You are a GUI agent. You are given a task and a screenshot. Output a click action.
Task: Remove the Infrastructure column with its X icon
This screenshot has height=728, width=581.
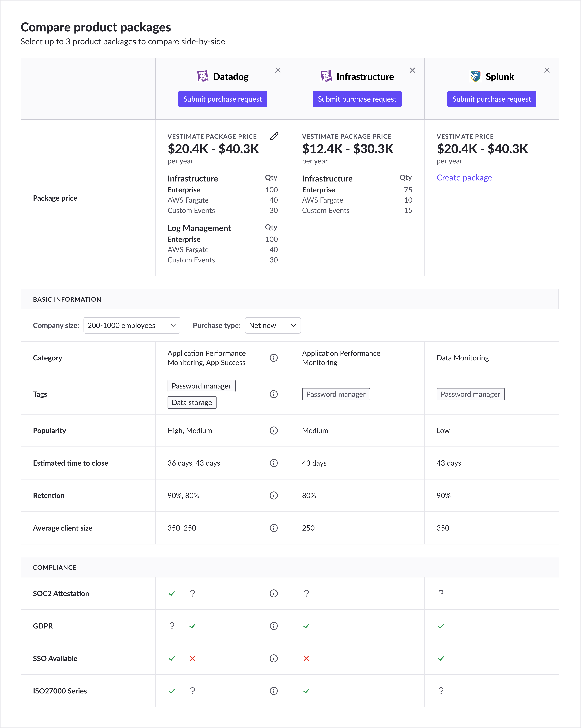(412, 70)
